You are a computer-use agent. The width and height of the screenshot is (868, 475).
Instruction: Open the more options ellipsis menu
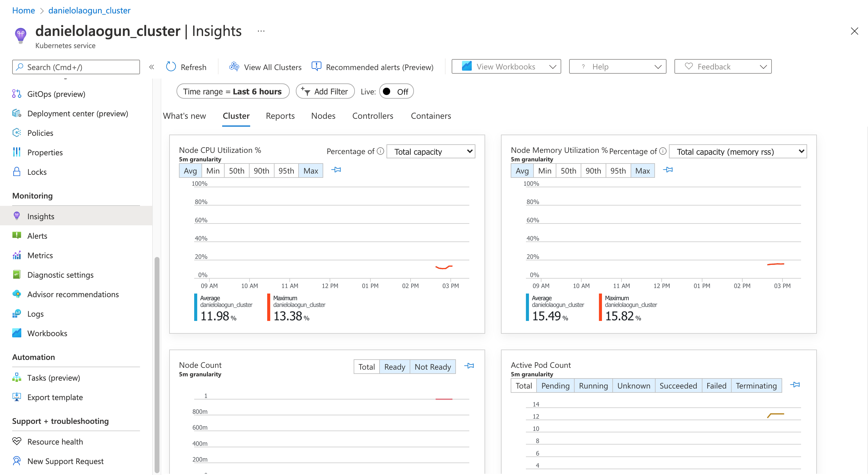pos(261,31)
